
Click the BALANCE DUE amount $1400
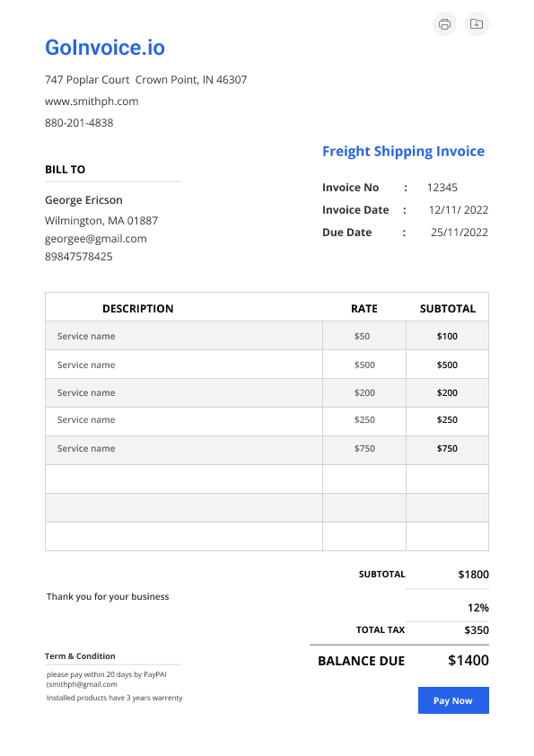[x=468, y=660]
